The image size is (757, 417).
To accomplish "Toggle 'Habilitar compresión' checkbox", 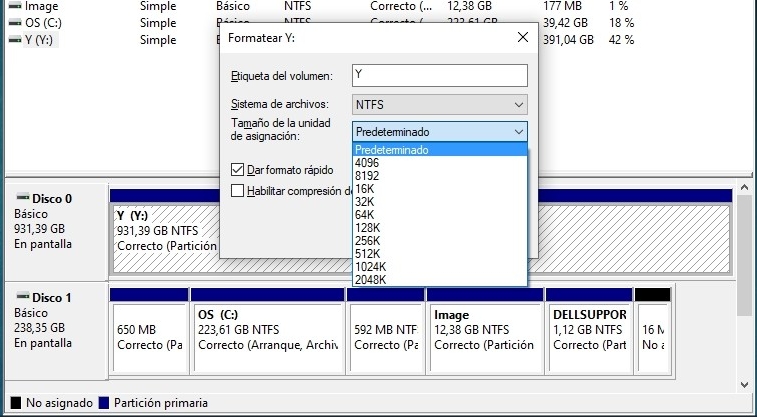I will point(238,190).
